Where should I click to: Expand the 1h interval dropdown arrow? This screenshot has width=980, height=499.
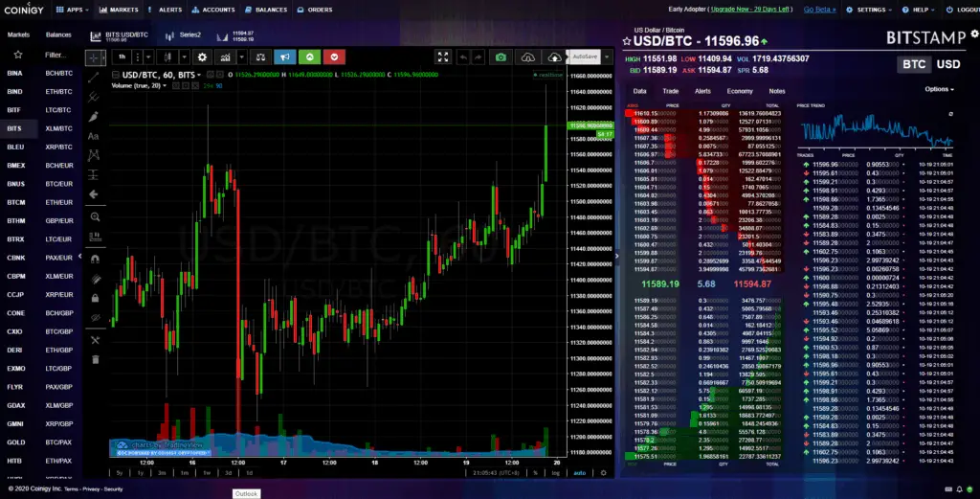148,57
